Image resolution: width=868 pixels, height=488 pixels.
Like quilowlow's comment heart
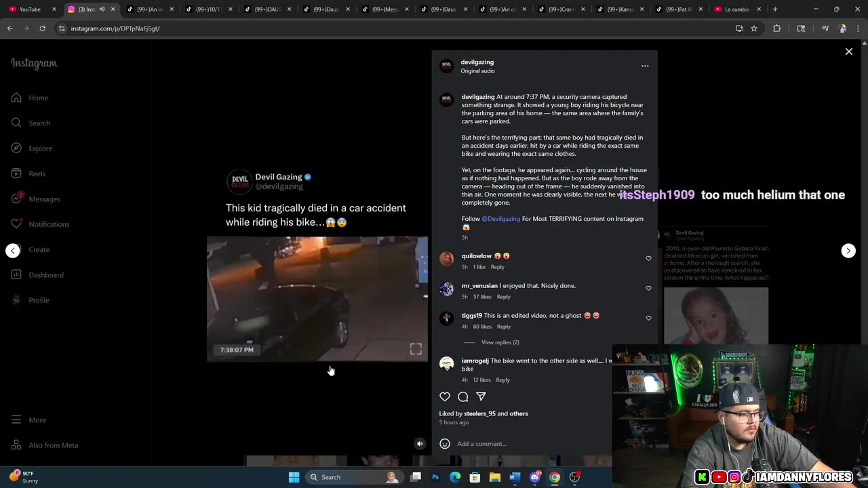pos(648,258)
